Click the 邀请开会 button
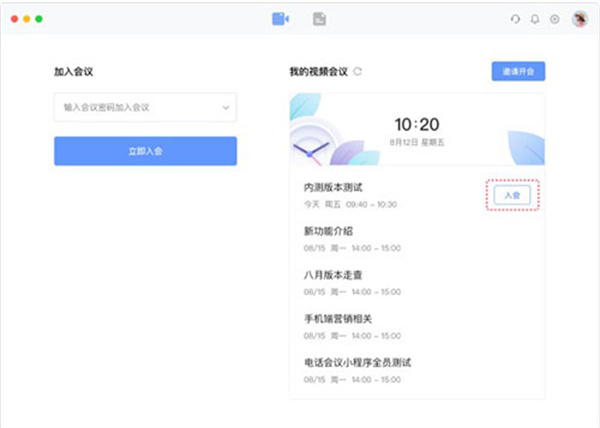Viewport: 600px width, 428px height. (x=518, y=72)
